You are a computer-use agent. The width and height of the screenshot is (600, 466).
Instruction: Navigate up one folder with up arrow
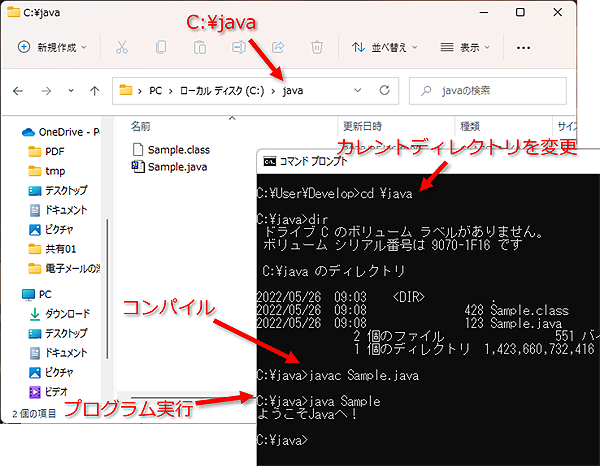pyautogui.click(x=94, y=91)
